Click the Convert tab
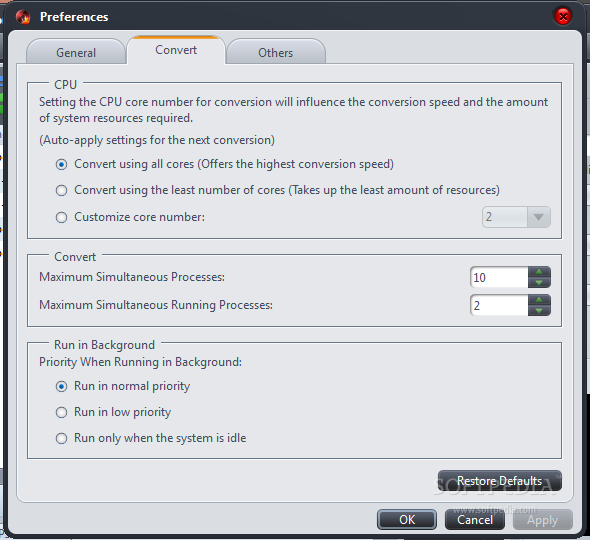 [x=176, y=50]
